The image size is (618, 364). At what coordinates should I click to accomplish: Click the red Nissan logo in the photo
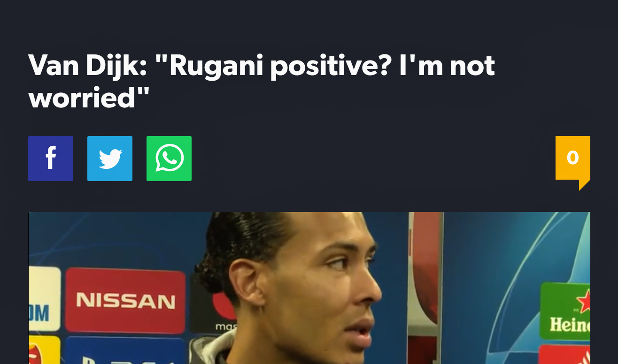(x=125, y=300)
